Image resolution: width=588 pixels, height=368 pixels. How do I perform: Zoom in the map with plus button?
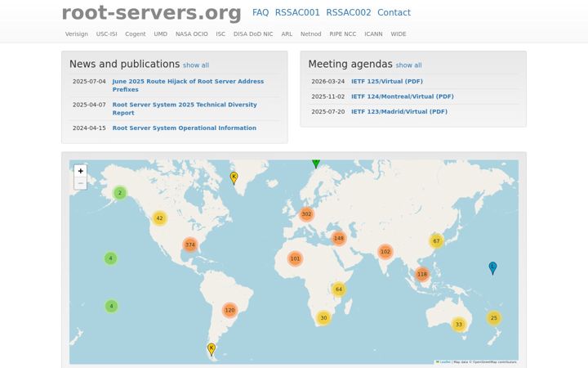80,171
